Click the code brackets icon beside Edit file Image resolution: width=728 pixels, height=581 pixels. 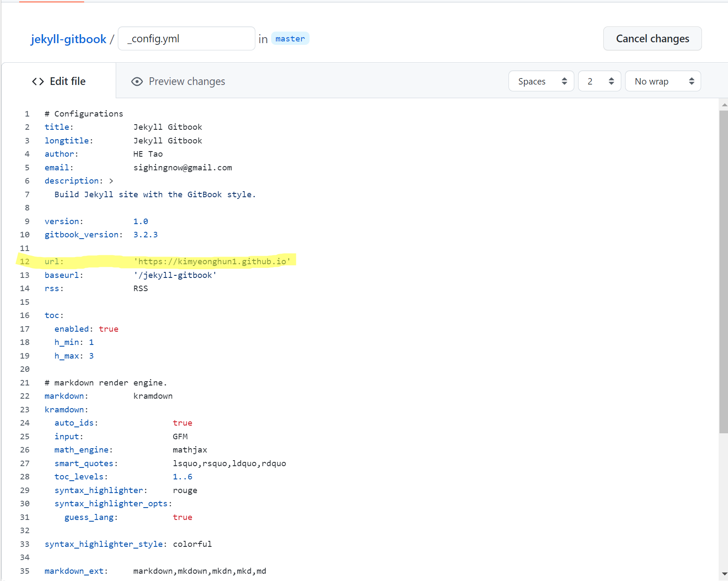click(x=38, y=82)
